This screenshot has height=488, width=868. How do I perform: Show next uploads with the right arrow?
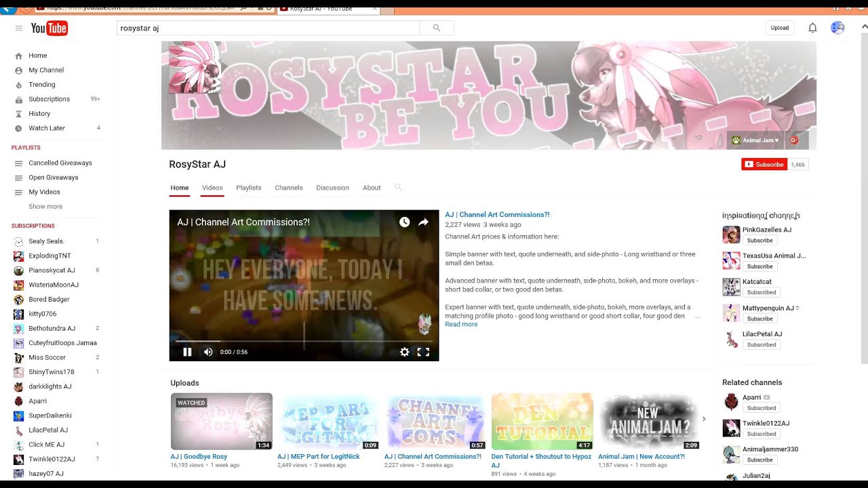(704, 419)
